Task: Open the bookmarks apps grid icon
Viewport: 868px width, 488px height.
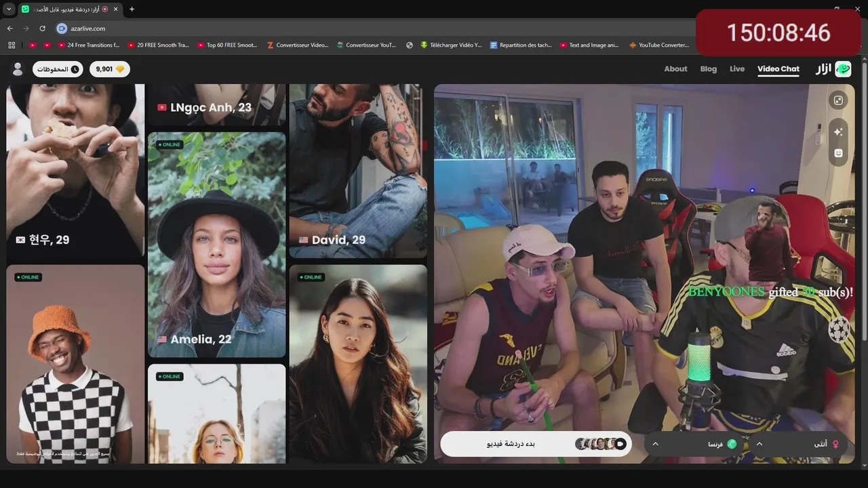Action: [x=12, y=45]
